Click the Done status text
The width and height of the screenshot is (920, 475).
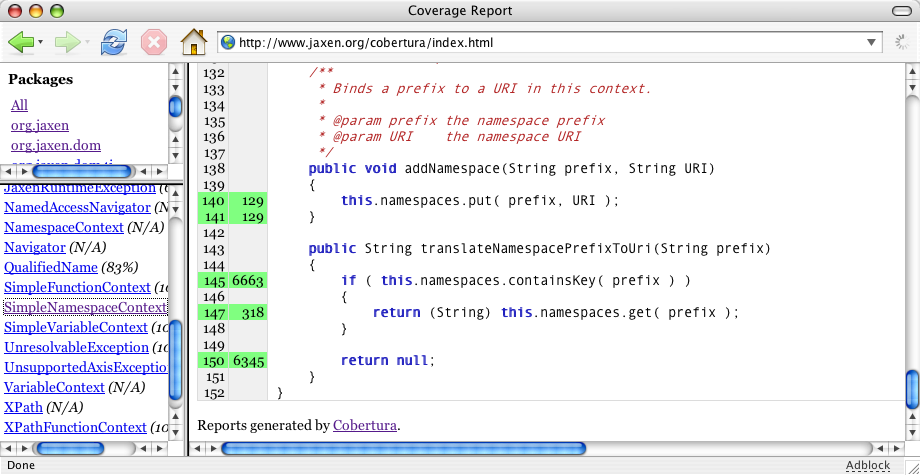click(x=21, y=466)
